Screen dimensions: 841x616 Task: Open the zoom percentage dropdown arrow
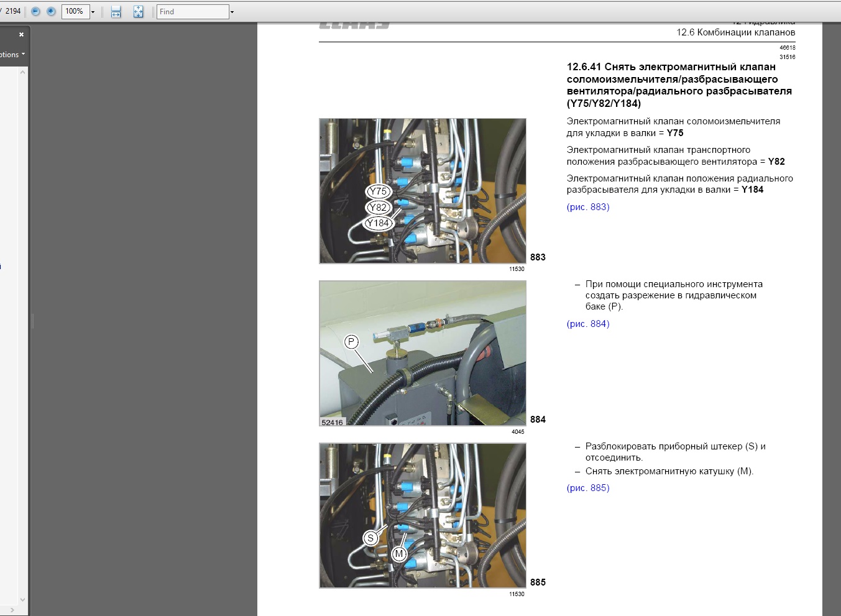pyautogui.click(x=93, y=12)
